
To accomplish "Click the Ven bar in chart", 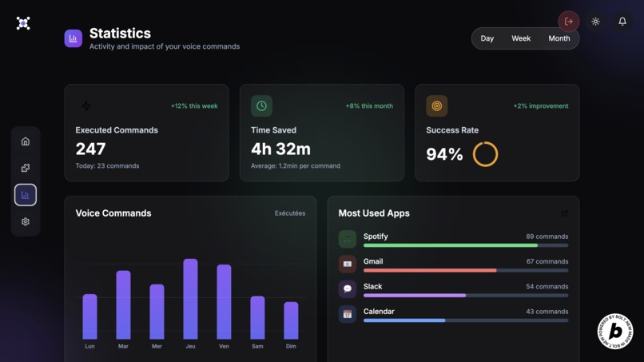I will (224, 301).
